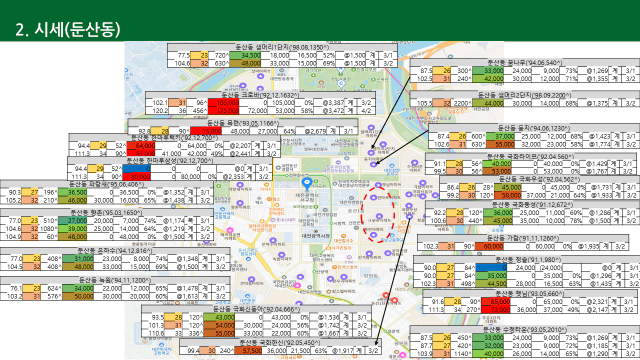
Task: Click the 2. 시세(둔산동) slide title
Action: [68, 29]
